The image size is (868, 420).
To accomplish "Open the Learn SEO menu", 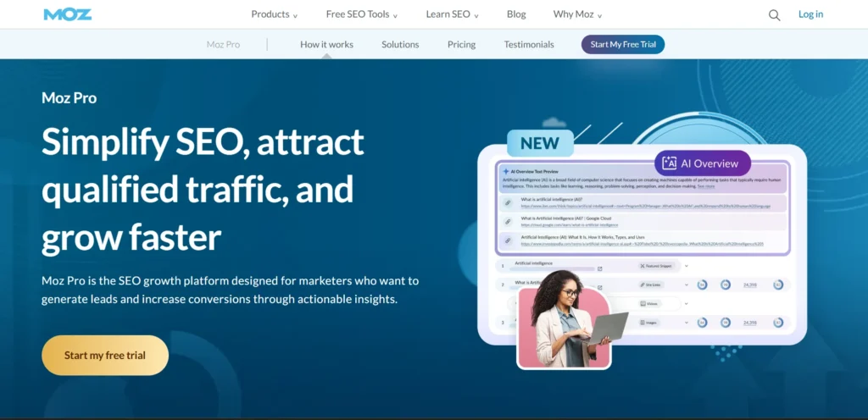I will pos(448,14).
